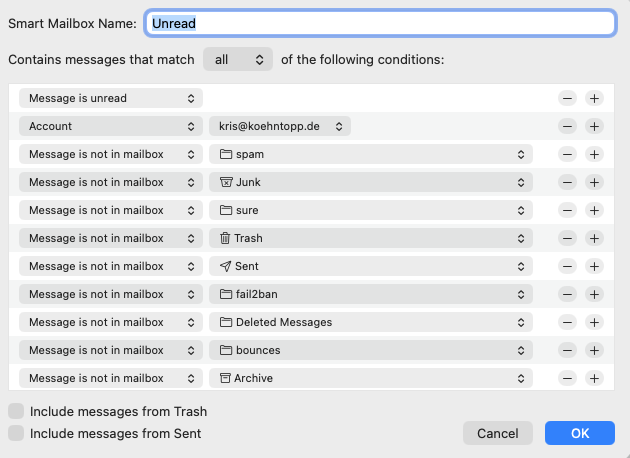This screenshot has height=458, width=630.
Task: Add a condition after the Sent row
Action: [x=594, y=267]
